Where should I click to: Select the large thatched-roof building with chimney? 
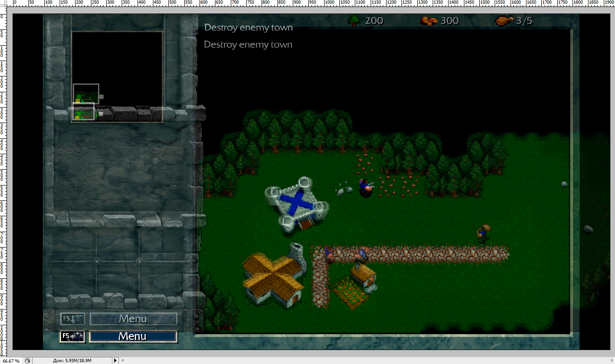click(x=273, y=277)
